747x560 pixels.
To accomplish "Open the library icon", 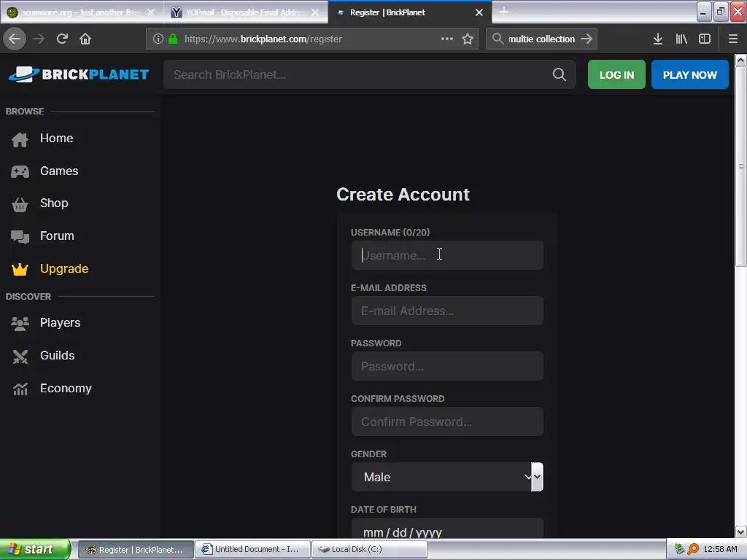I will (x=681, y=39).
